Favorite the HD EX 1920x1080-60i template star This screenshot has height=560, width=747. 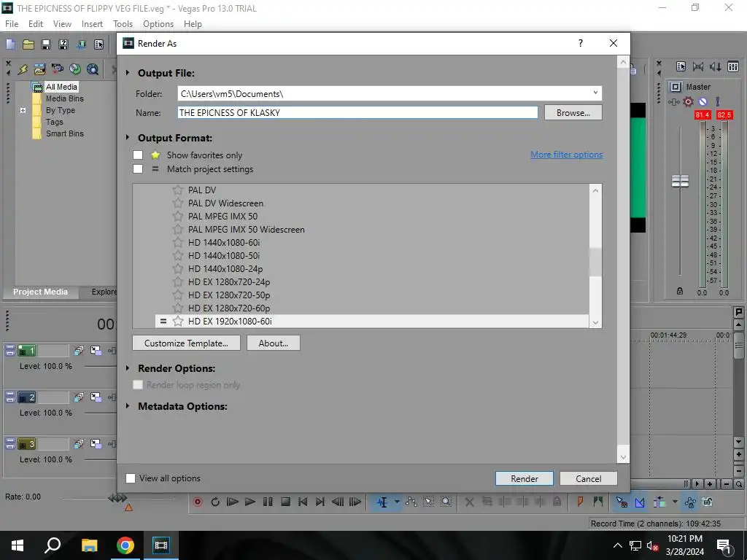click(x=178, y=321)
